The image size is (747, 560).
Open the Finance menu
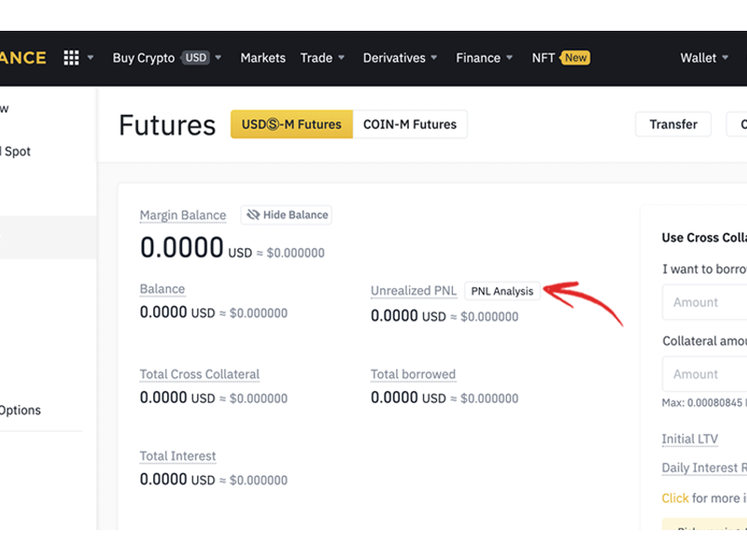(478, 58)
